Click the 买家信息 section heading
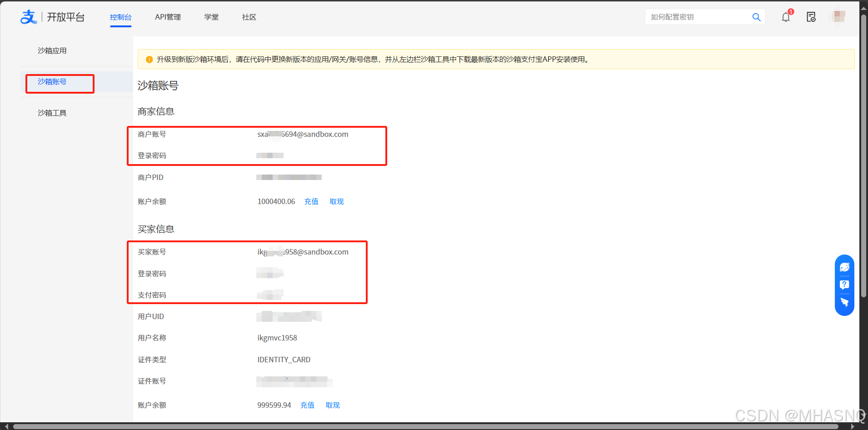The width and height of the screenshot is (868, 430). tap(156, 229)
